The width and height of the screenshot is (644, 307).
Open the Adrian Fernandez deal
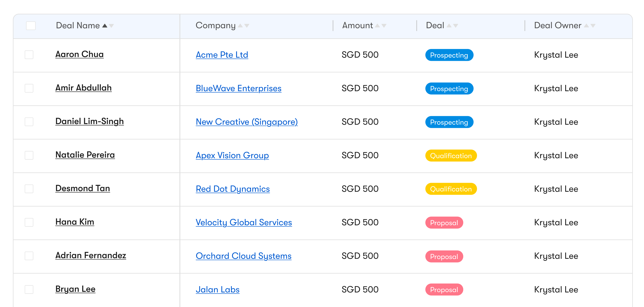point(91,256)
